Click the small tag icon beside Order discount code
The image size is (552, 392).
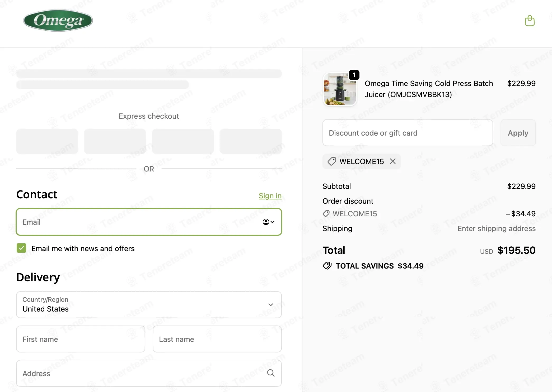(x=326, y=214)
